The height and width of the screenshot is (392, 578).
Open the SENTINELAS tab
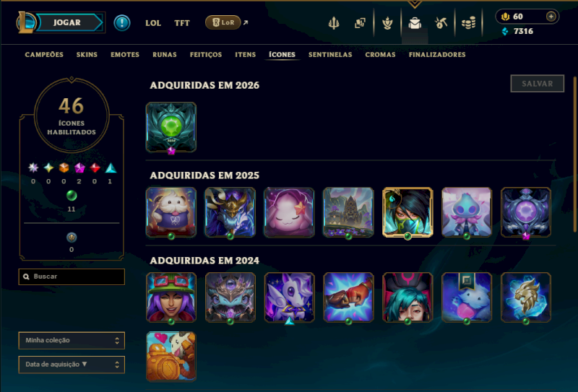pyautogui.click(x=330, y=55)
